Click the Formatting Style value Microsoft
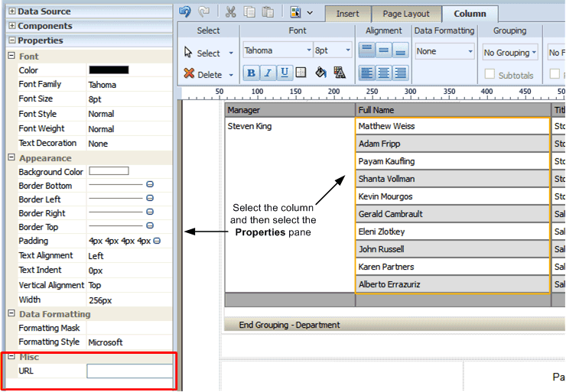Image resolution: width=566 pixels, height=392 pixels. coord(106,342)
